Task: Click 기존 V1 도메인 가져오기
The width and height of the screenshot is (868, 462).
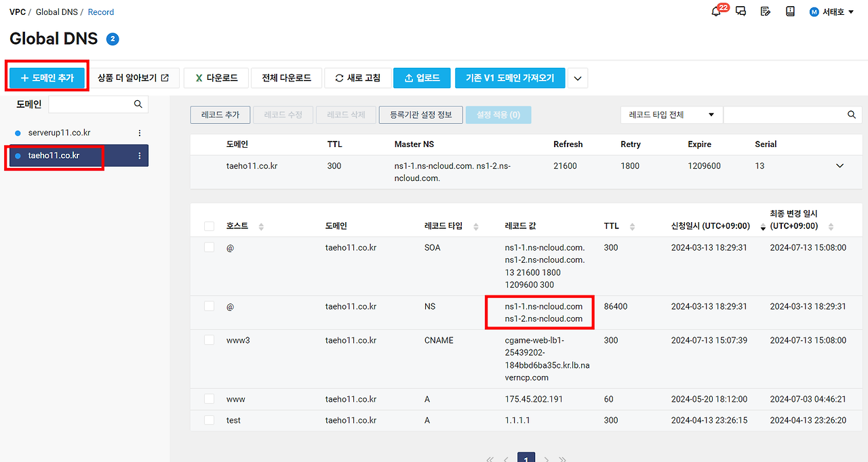Action: pyautogui.click(x=510, y=78)
